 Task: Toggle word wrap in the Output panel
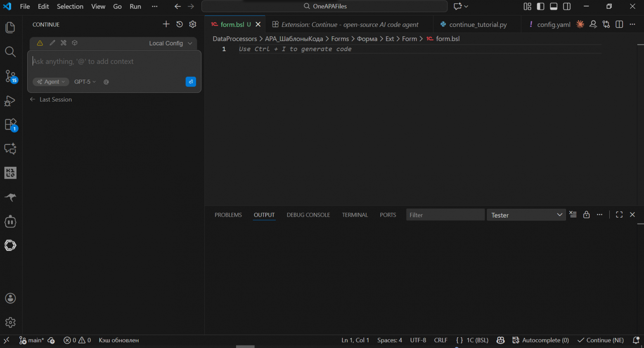click(x=573, y=214)
